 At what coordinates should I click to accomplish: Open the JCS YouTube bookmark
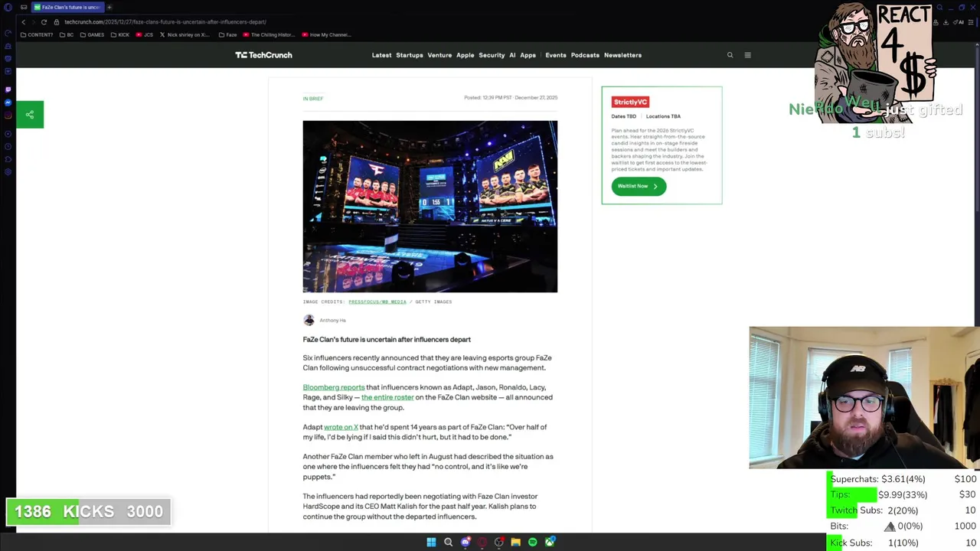click(145, 34)
